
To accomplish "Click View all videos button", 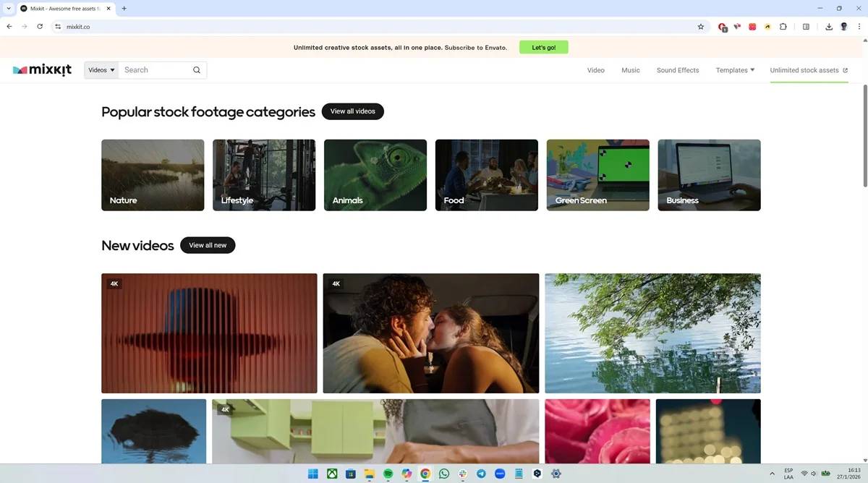I will coord(353,111).
